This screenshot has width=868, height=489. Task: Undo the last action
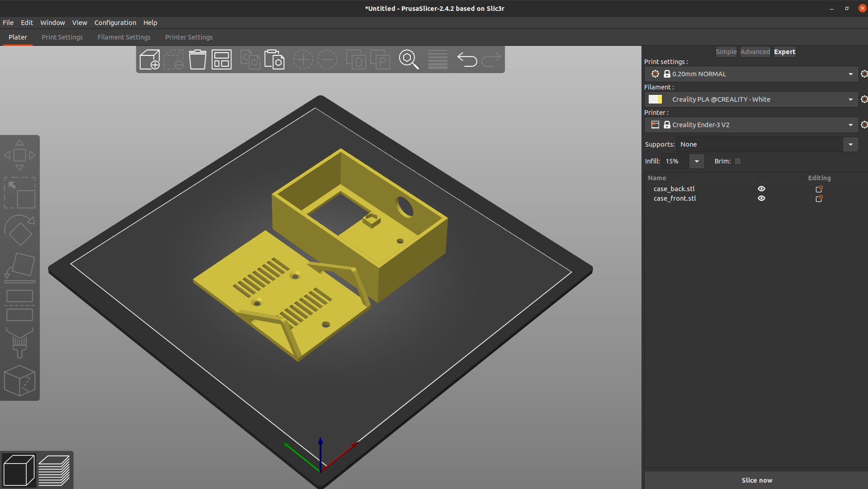(467, 59)
